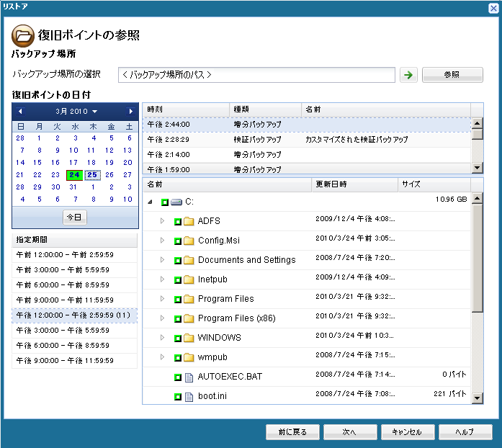
Task: Click the 次へ next button
Action: pos(350,432)
